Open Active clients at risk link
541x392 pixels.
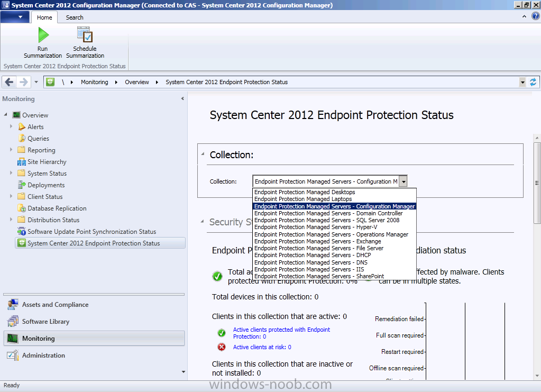(x=262, y=347)
